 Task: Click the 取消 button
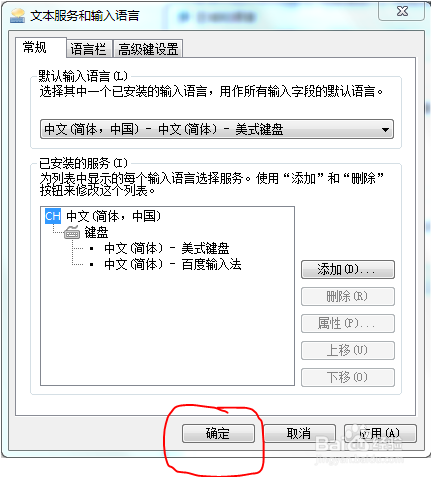(x=299, y=433)
